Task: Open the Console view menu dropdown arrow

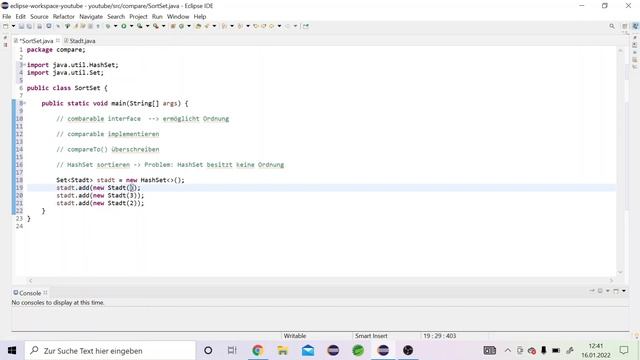Action: coord(624,291)
